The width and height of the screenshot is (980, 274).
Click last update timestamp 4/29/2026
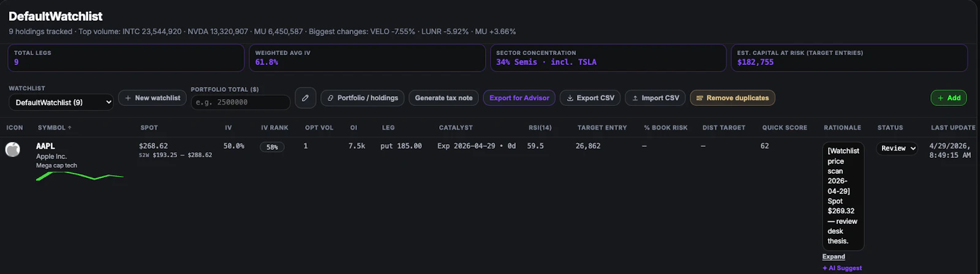point(950,150)
